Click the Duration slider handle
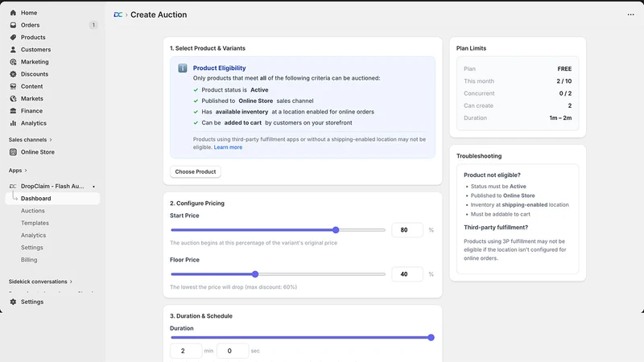The width and height of the screenshot is (644, 362). (431, 337)
